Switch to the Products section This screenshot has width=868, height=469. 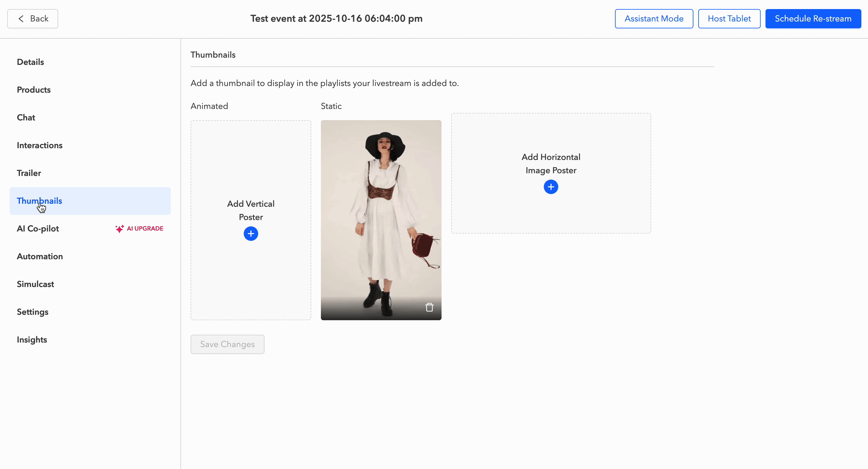[34, 90]
